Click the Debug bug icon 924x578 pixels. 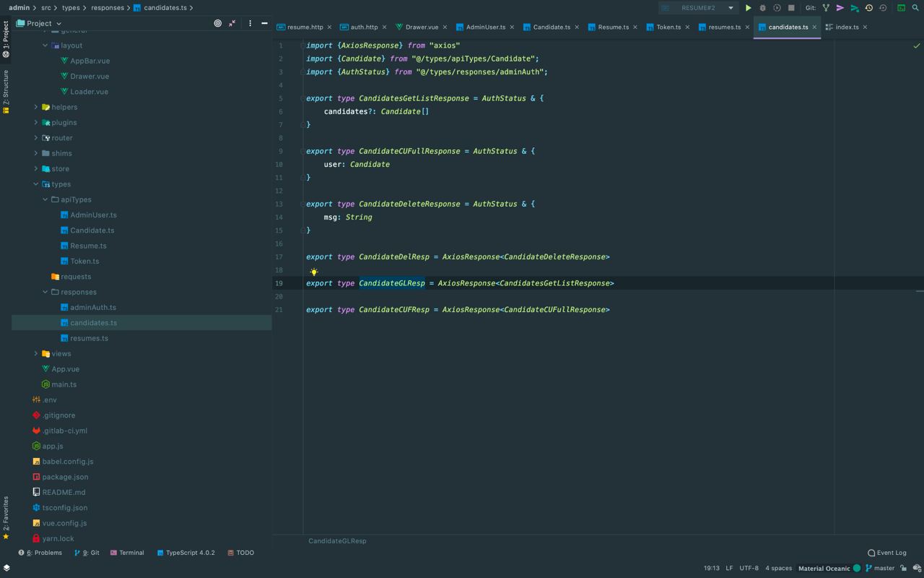pyautogui.click(x=762, y=8)
